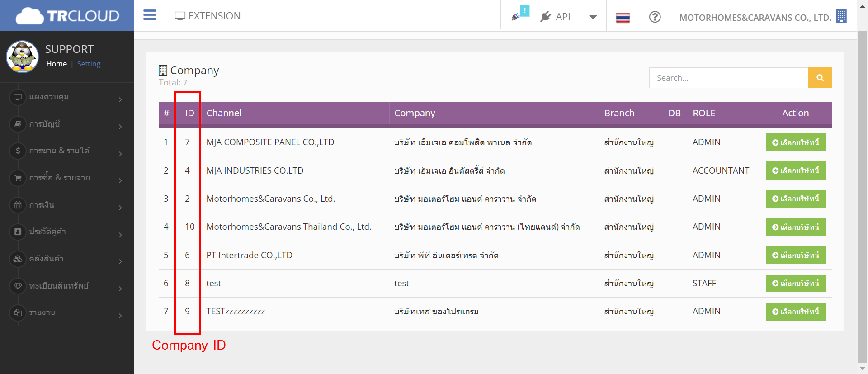Viewport: 868px width, 374px height.
Task: Click the orange search magnifier button
Action: [x=820, y=78]
